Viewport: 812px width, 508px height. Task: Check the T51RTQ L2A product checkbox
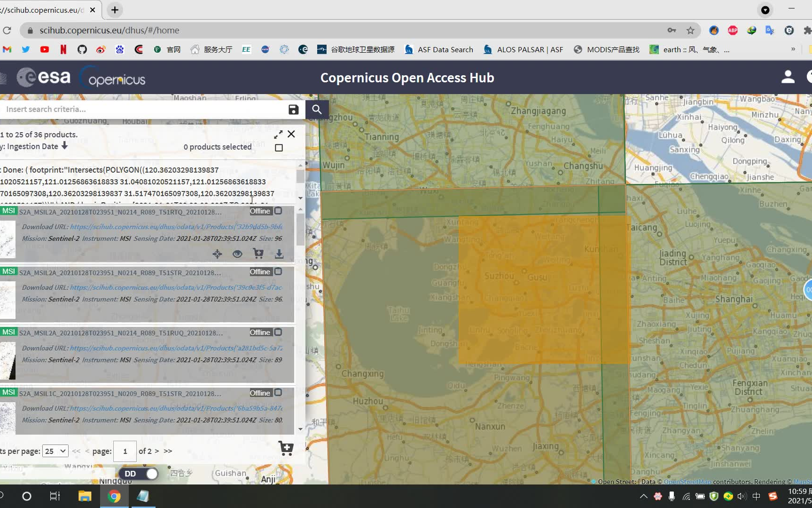[278, 211]
